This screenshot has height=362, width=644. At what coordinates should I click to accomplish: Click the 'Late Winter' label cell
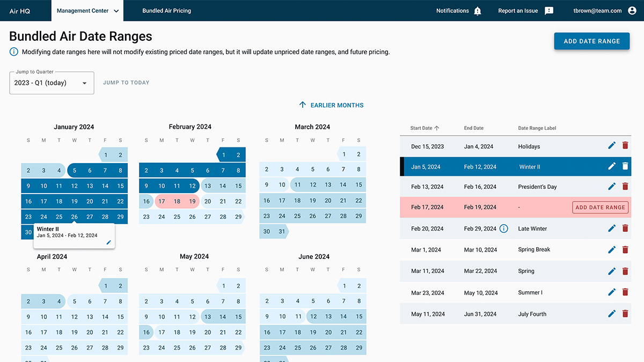pos(532,229)
